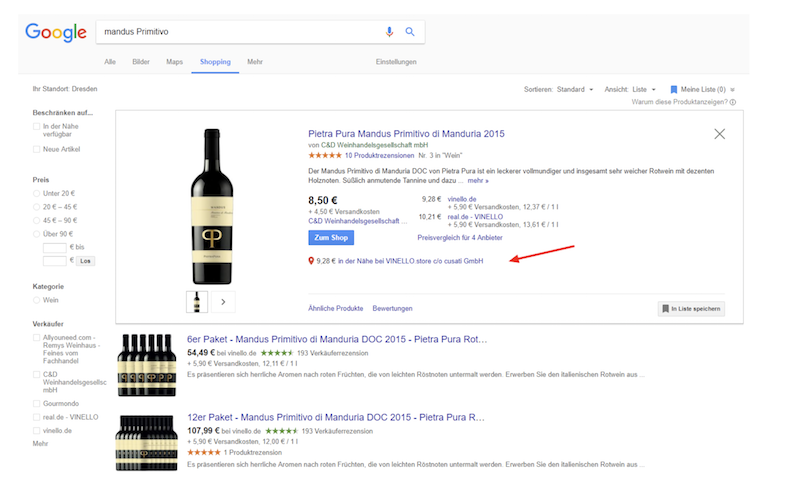The image size is (800, 493).
Task: Click the red nearby location pin icon
Action: click(x=311, y=261)
